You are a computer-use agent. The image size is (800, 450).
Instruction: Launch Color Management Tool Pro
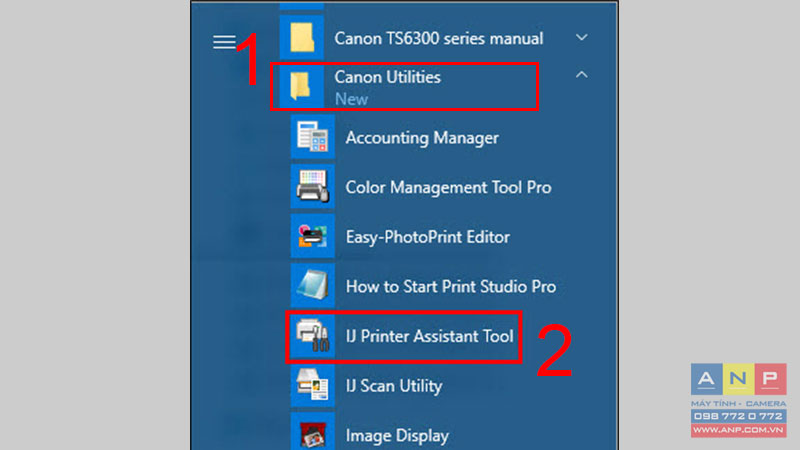point(448,187)
